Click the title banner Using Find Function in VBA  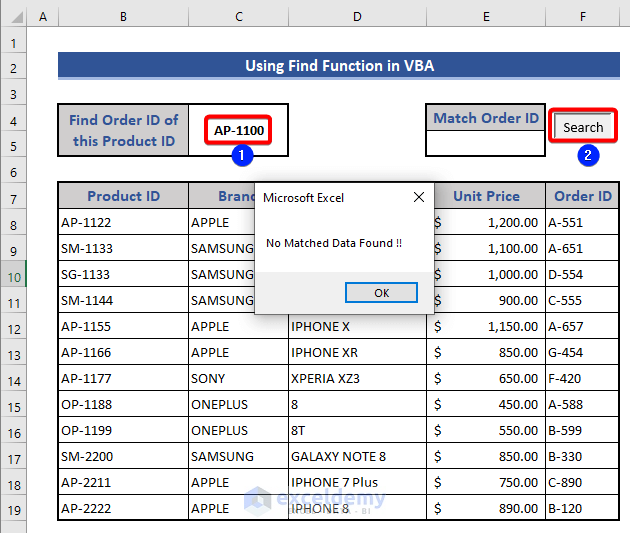(x=339, y=66)
